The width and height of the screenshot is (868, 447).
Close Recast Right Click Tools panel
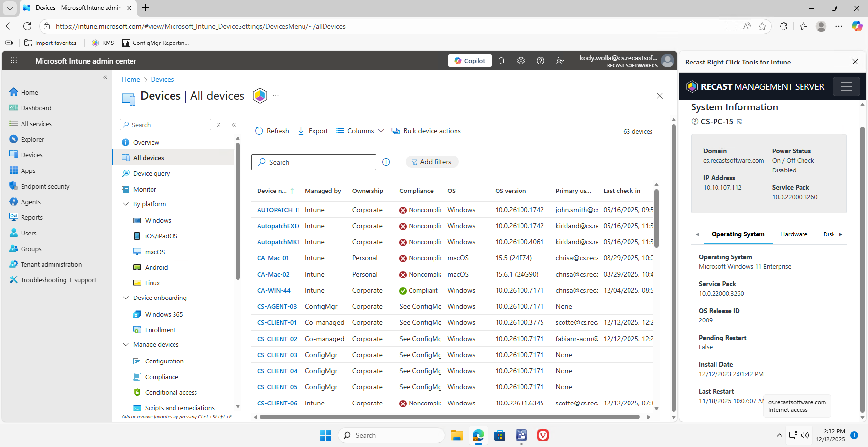[x=855, y=62]
